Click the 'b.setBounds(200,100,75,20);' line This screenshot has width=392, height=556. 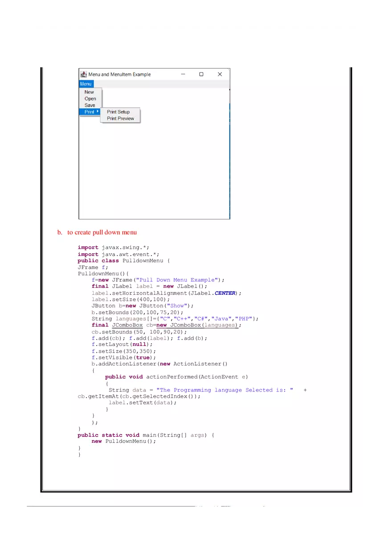(x=138, y=313)
